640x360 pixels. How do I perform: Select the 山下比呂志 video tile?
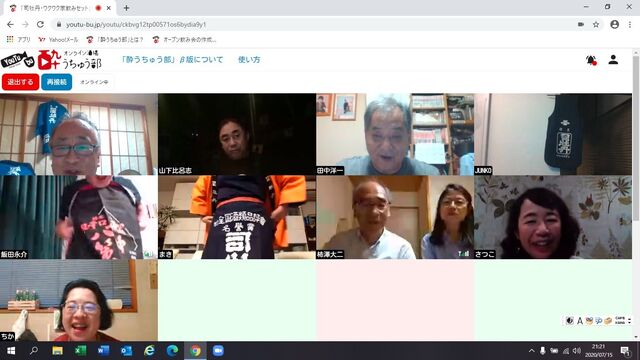click(237, 134)
